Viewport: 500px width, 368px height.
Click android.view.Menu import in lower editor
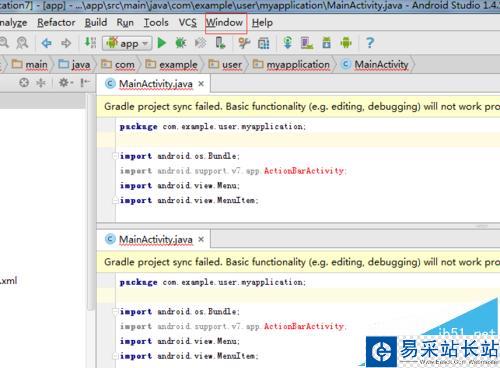coord(180,341)
